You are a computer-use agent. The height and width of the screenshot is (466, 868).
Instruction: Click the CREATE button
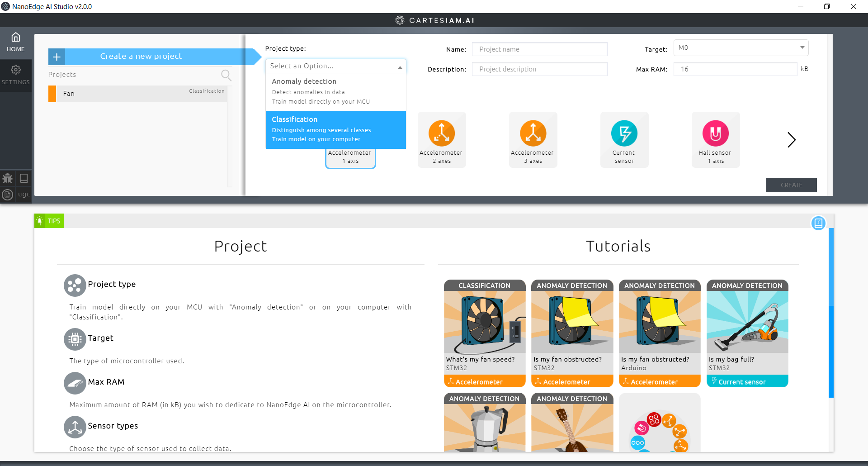(791, 185)
